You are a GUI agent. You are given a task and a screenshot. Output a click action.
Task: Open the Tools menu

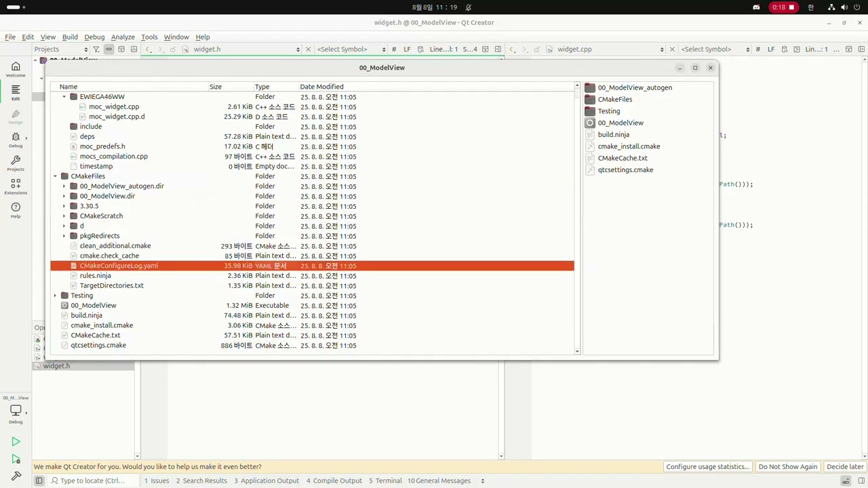pyautogui.click(x=149, y=37)
